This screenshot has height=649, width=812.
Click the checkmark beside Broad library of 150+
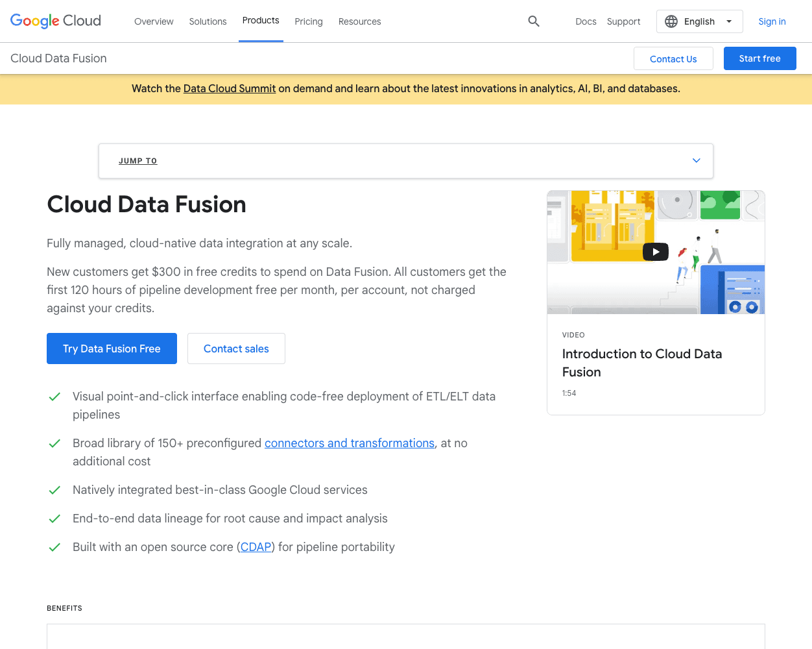pyautogui.click(x=54, y=443)
